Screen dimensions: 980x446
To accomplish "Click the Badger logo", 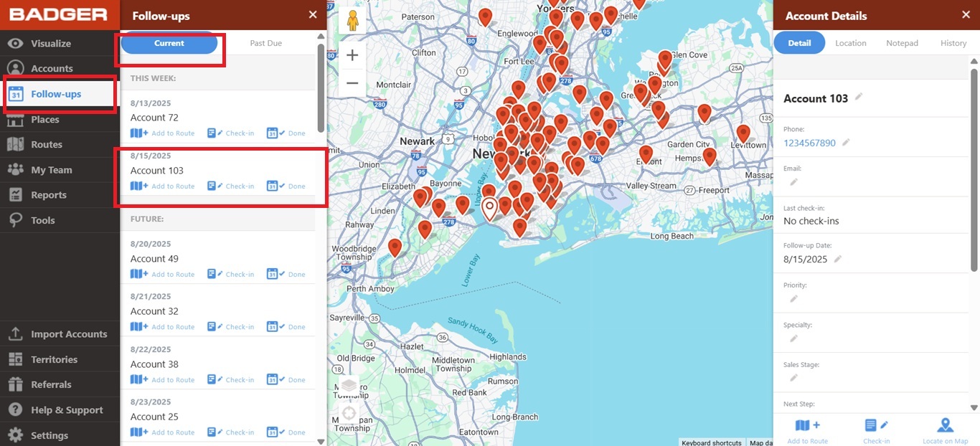I will click(x=59, y=14).
